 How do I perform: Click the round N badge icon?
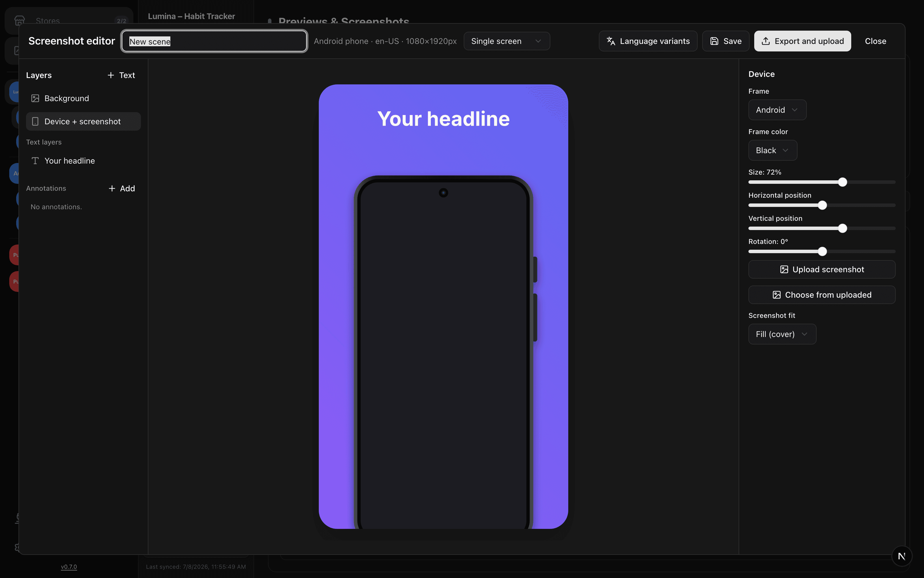(x=902, y=556)
